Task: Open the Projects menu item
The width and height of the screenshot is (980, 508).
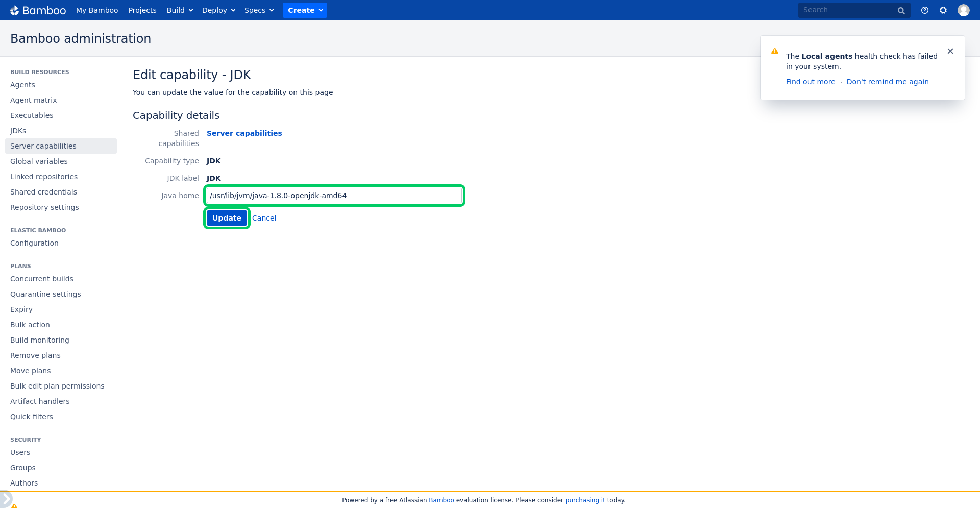Action: coord(142,10)
